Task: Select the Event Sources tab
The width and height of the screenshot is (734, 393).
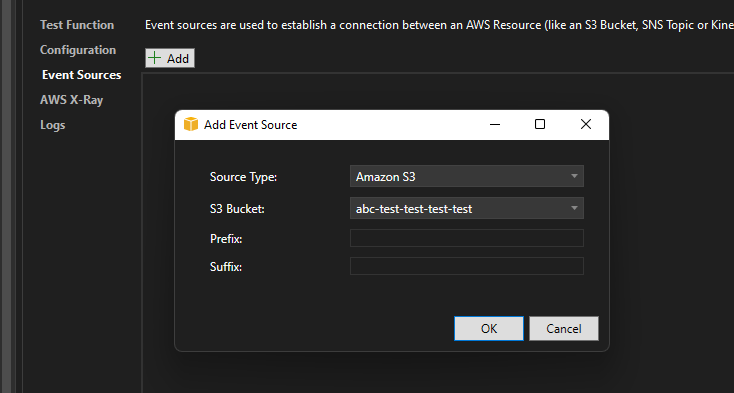Action: click(x=81, y=75)
